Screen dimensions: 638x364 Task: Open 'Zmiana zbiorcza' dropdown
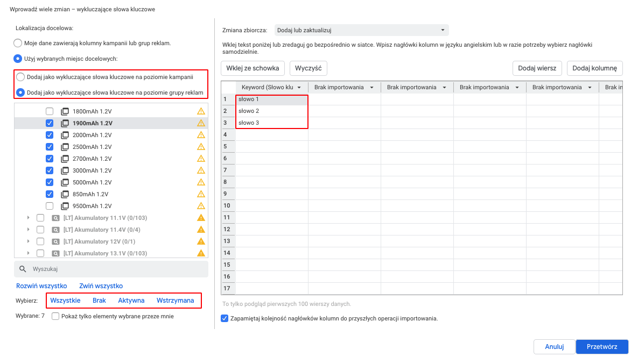(361, 30)
